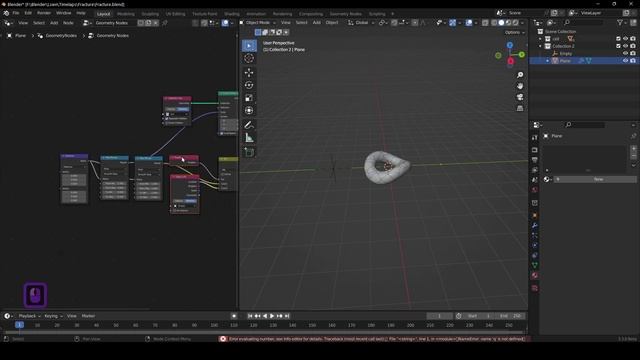The image size is (640, 360).
Task: Expand Plane object in outliner
Action: pyautogui.click(x=548, y=61)
